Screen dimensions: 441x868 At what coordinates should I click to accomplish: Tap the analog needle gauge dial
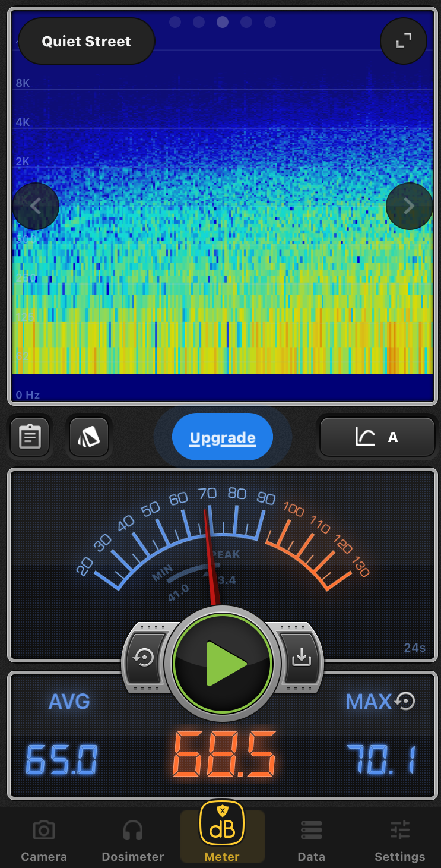tap(223, 541)
